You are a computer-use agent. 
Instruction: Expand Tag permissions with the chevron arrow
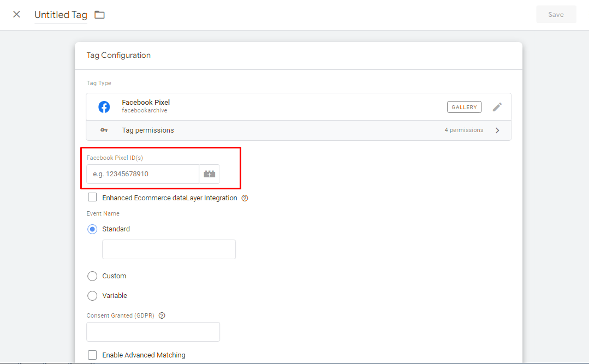[497, 130]
